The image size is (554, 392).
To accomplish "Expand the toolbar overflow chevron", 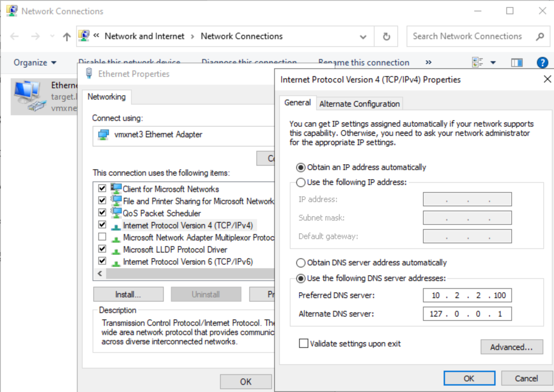I will 428,62.
